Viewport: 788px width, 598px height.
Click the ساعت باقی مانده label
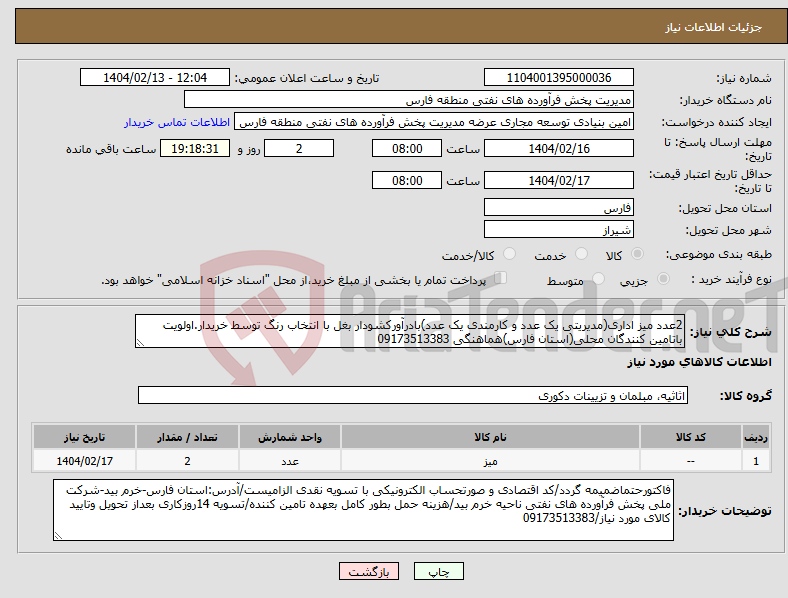click(111, 149)
